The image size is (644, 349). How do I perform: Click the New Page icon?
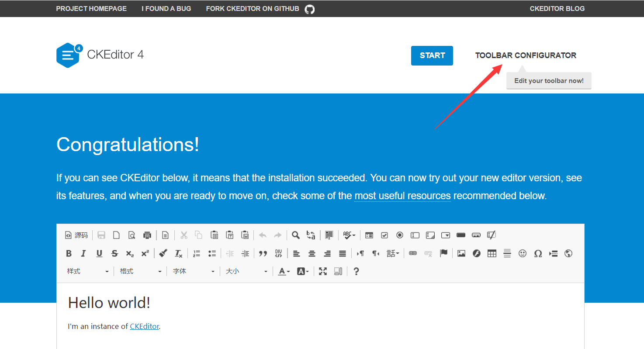click(x=116, y=235)
